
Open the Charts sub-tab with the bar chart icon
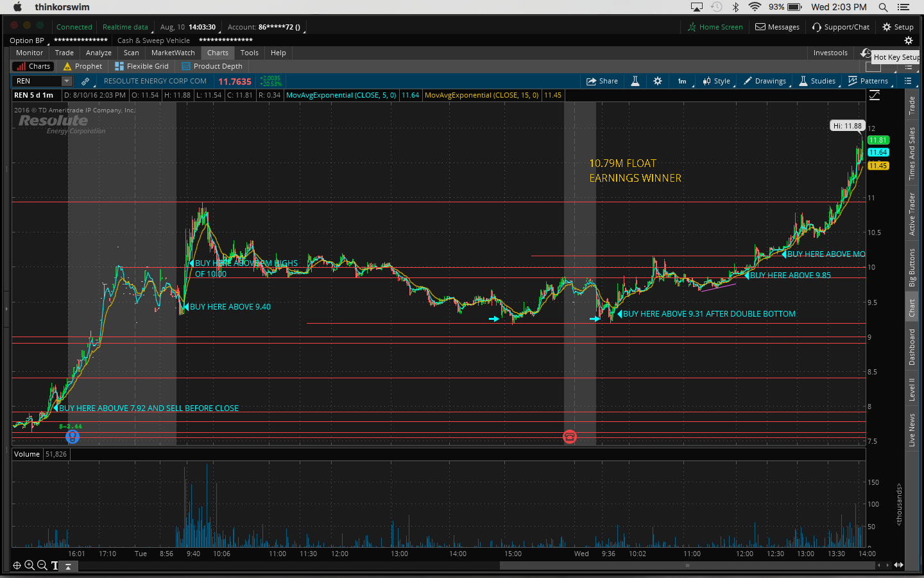pyautogui.click(x=33, y=66)
